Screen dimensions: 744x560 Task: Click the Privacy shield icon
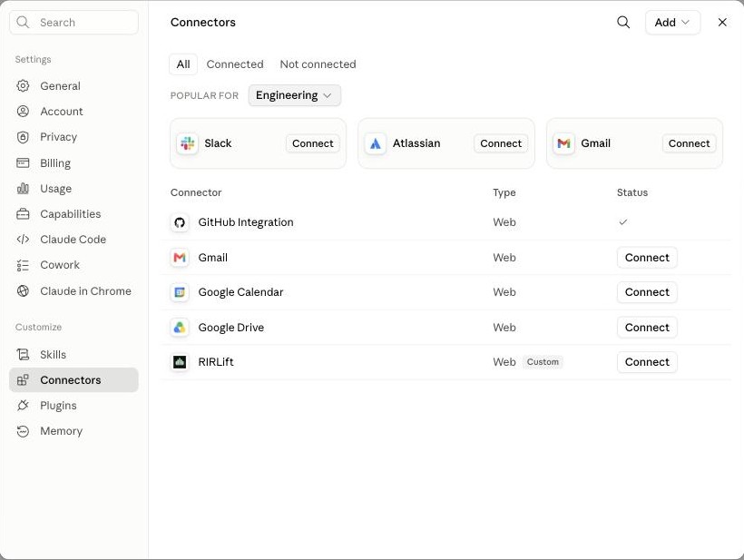pyautogui.click(x=23, y=137)
